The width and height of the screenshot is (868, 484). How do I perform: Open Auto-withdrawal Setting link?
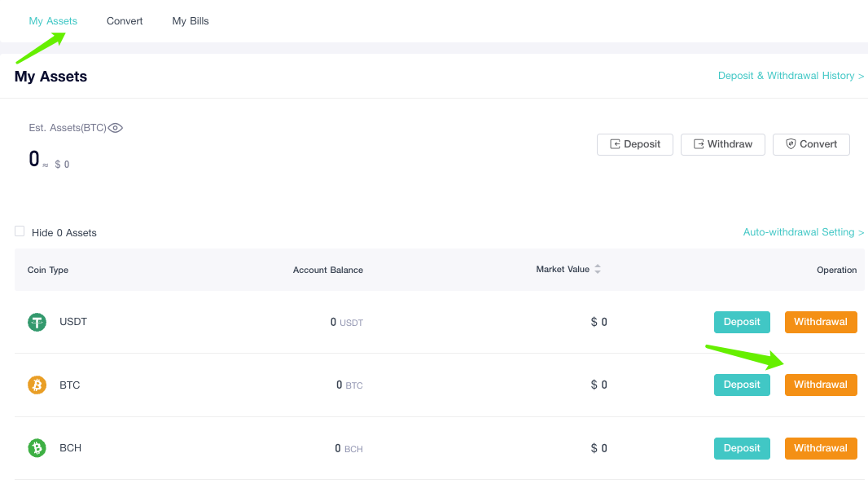click(x=803, y=232)
